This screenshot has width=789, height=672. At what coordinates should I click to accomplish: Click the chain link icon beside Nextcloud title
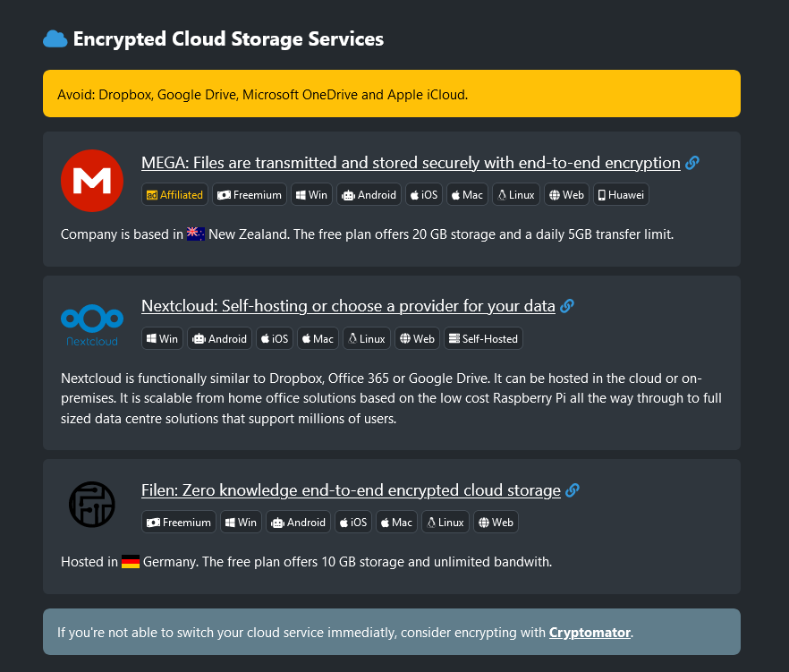tap(567, 306)
